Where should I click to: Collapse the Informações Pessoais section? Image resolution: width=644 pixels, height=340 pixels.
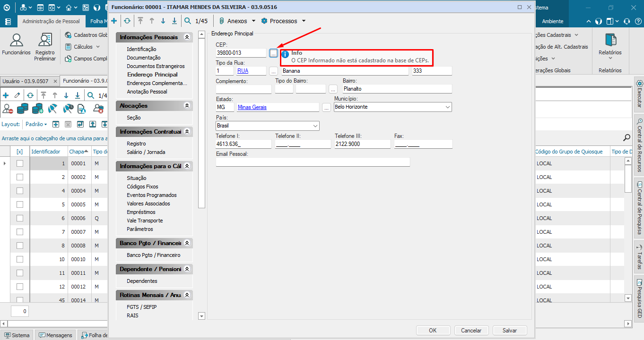click(x=187, y=37)
